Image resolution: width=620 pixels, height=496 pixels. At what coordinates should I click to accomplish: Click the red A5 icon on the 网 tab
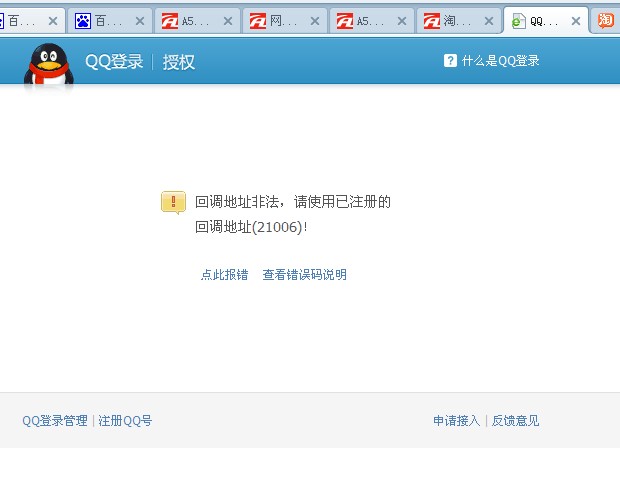click(257, 21)
